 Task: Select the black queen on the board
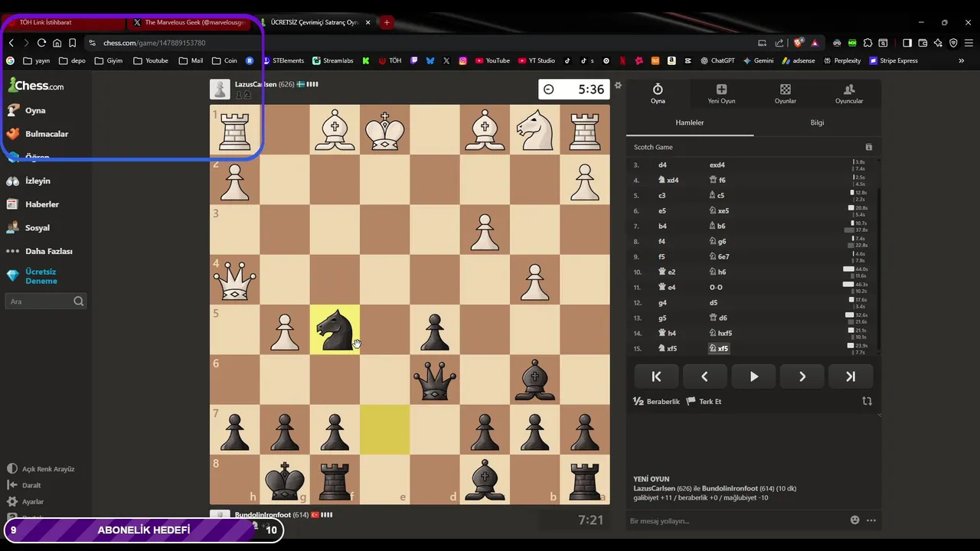435,380
